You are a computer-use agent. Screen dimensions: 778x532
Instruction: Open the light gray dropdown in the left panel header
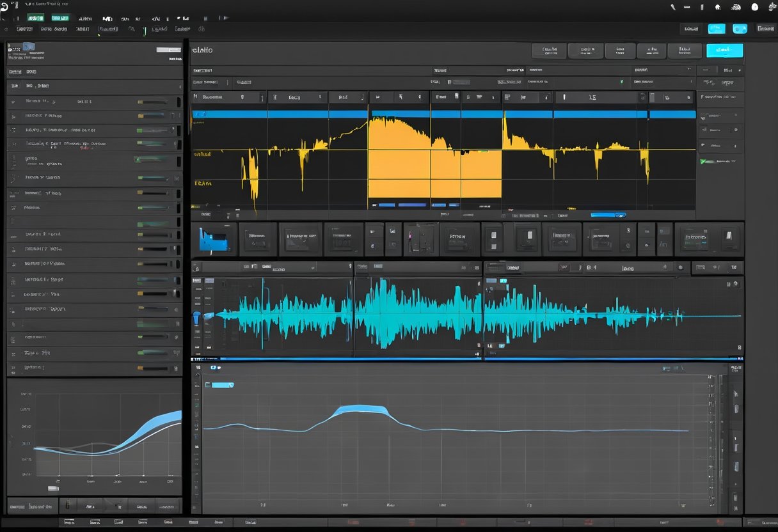click(x=169, y=49)
